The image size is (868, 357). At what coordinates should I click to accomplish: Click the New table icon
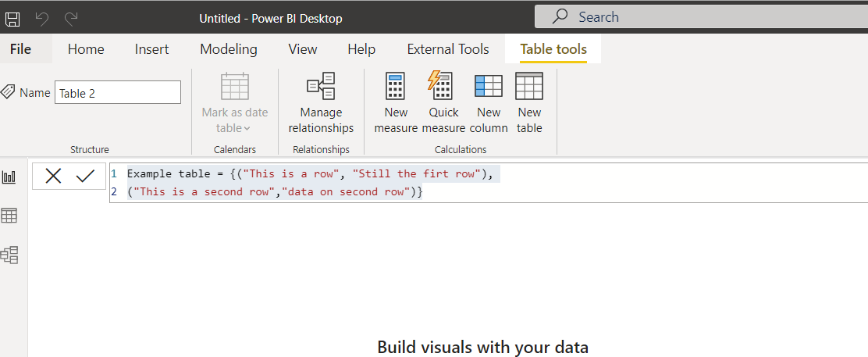coord(529,86)
